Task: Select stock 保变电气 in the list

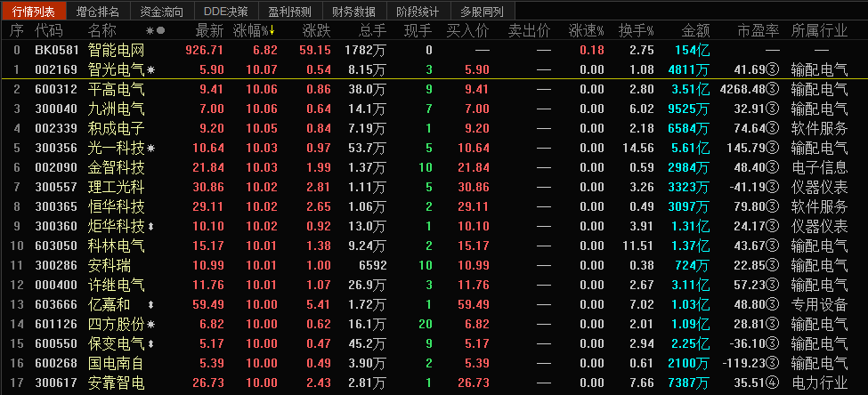Action: tap(117, 343)
